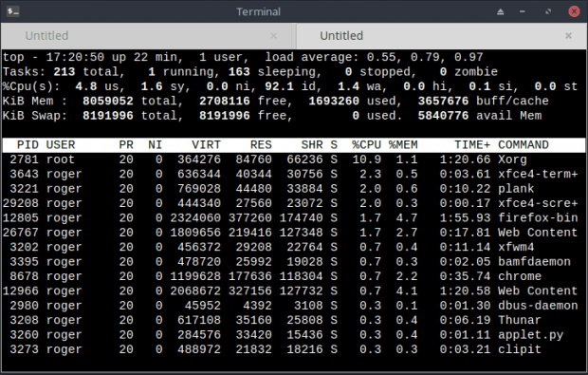588x375 pixels.
Task: Click the Terminal window title text
Action: [x=258, y=11]
